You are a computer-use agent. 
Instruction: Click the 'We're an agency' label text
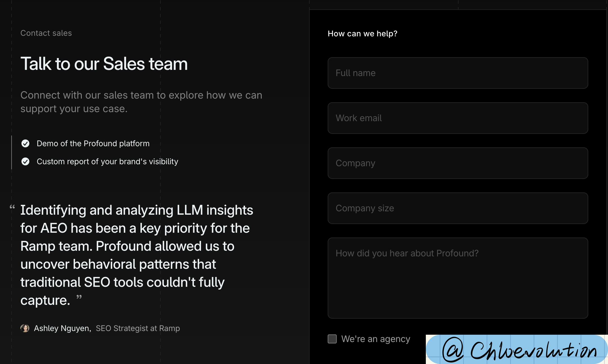click(376, 339)
